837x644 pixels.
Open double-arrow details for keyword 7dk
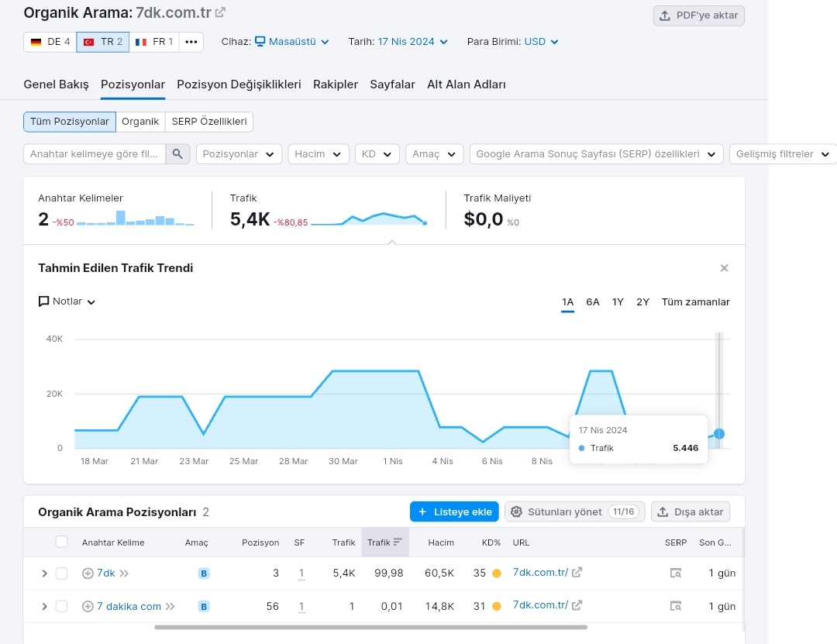pos(124,573)
